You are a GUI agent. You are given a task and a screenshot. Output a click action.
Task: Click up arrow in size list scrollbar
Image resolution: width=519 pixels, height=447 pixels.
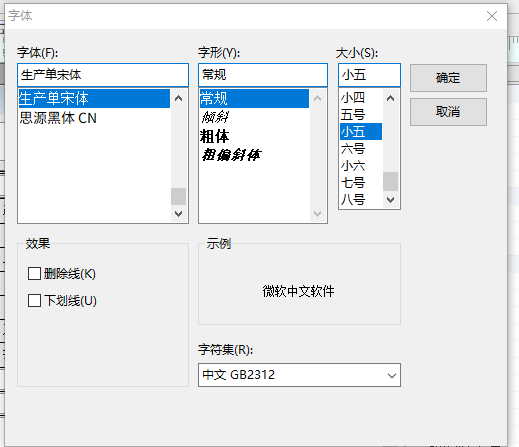tap(390, 98)
